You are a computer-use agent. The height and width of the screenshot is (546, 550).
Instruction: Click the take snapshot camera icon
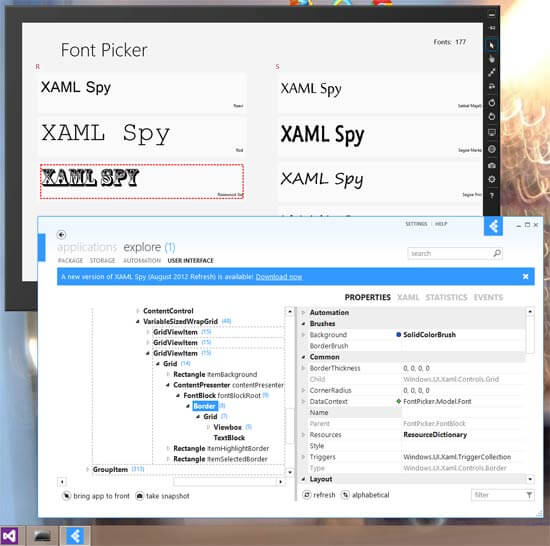click(139, 496)
